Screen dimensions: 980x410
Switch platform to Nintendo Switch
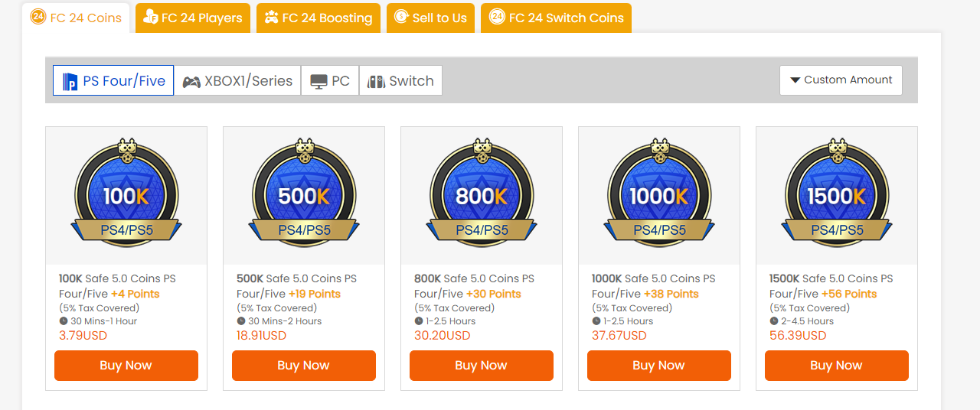(x=400, y=80)
